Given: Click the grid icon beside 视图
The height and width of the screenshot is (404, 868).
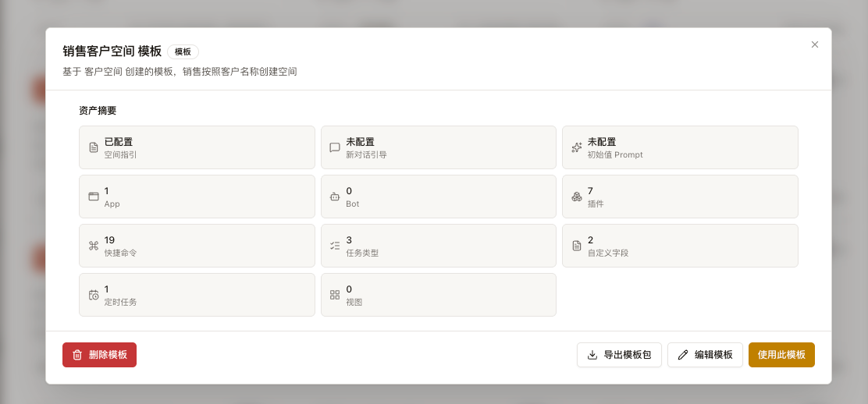Looking at the screenshot, I should tap(335, 295).
